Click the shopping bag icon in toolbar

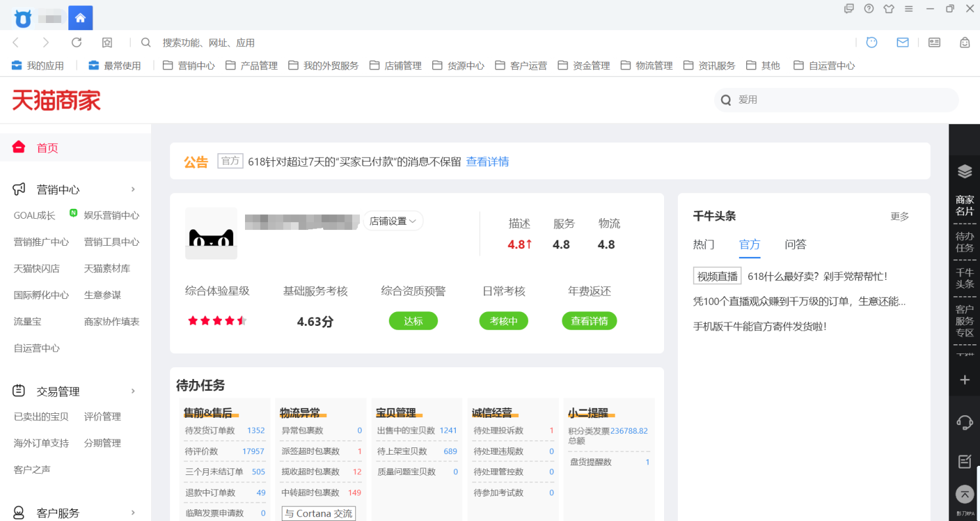[x=964, y=43]
